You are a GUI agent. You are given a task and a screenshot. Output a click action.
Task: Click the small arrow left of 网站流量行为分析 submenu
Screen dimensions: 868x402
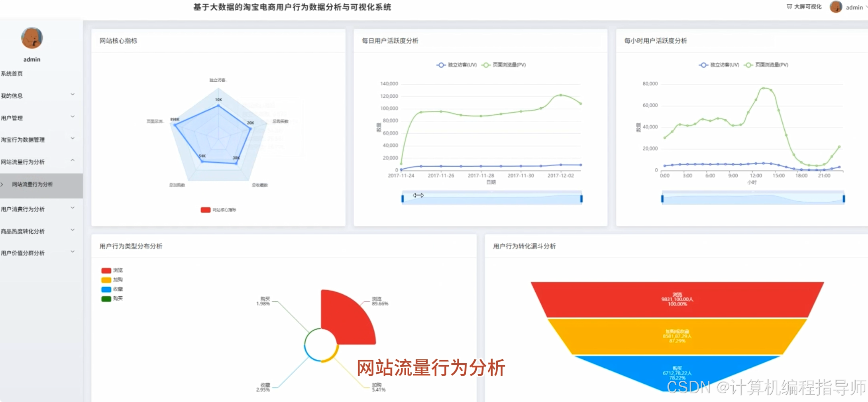[2, 184]
